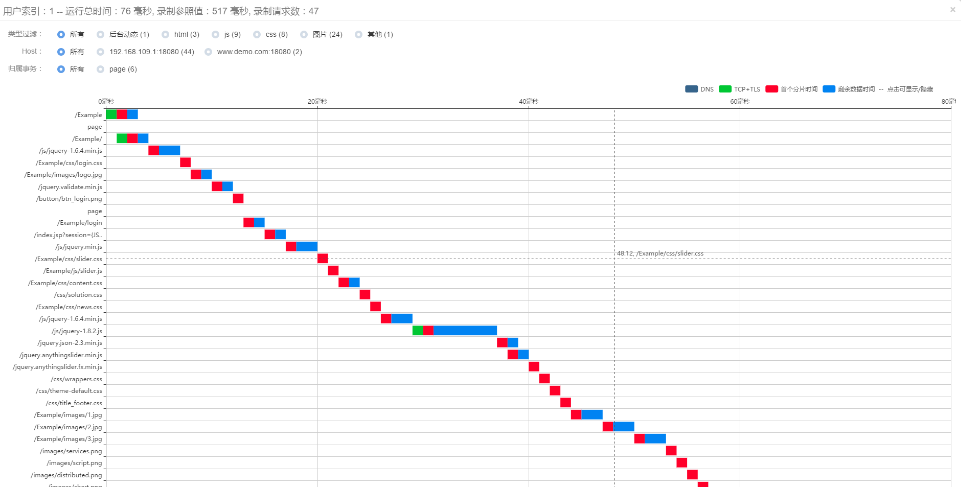
Task: Filter by host 192.168.109.1:18080
Action: (x=101, y=52)
